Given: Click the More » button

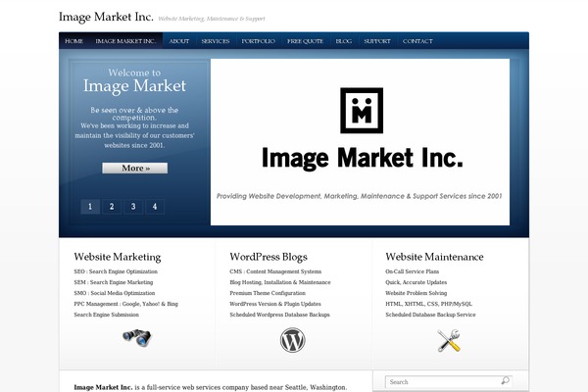Looking at the screenshot, I should 135,168.
